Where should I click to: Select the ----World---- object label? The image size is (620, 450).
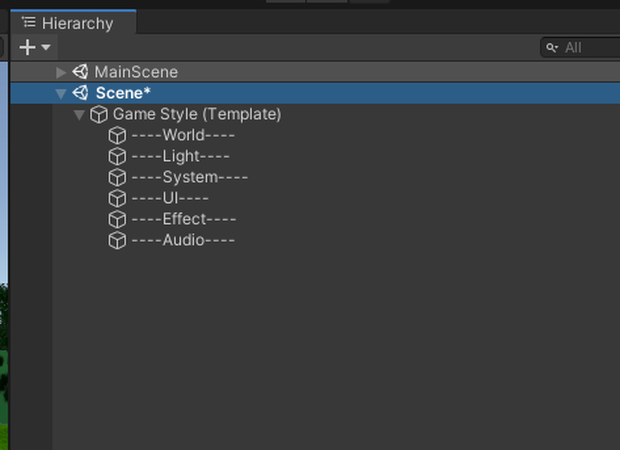[183, 135]
